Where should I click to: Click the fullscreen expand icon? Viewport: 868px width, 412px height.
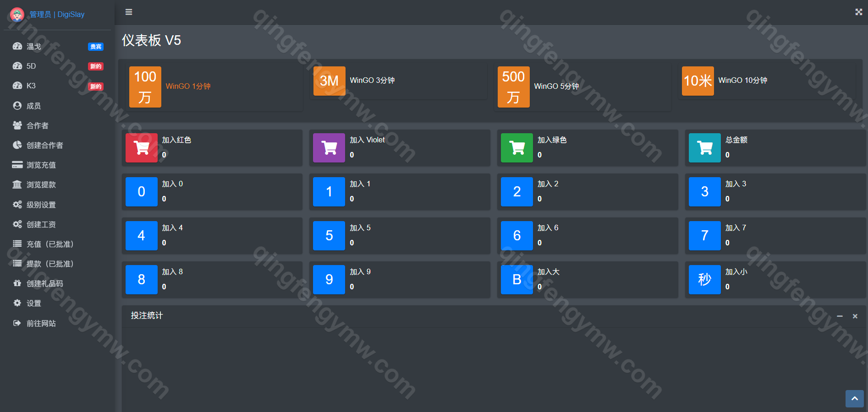[x=859, y=12]
